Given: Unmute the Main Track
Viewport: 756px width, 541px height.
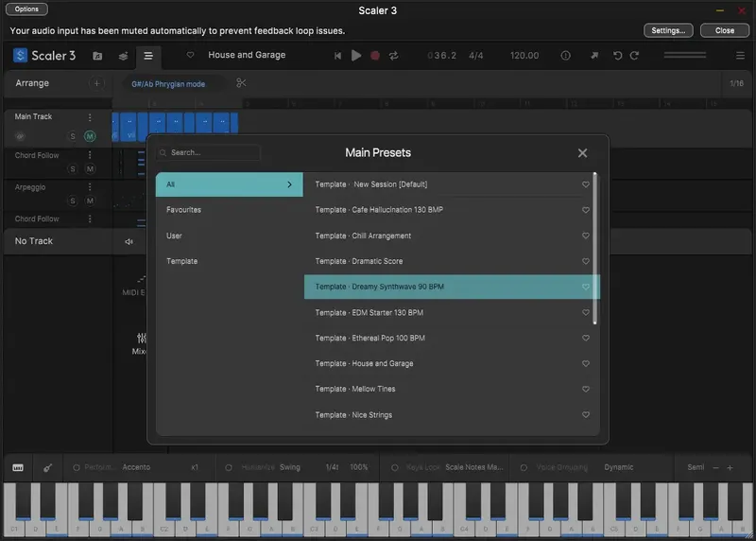Looking at the screenshot, I should point(90,136).
